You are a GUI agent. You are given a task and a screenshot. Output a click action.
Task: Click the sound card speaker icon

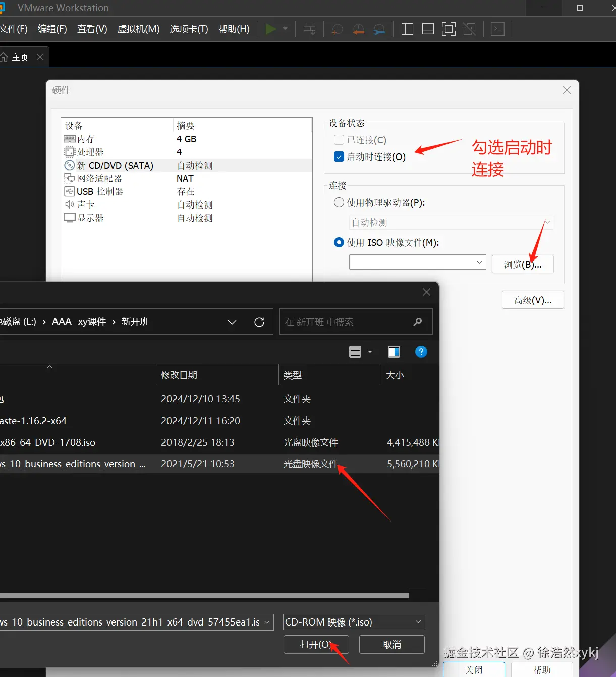click(70, 204)
